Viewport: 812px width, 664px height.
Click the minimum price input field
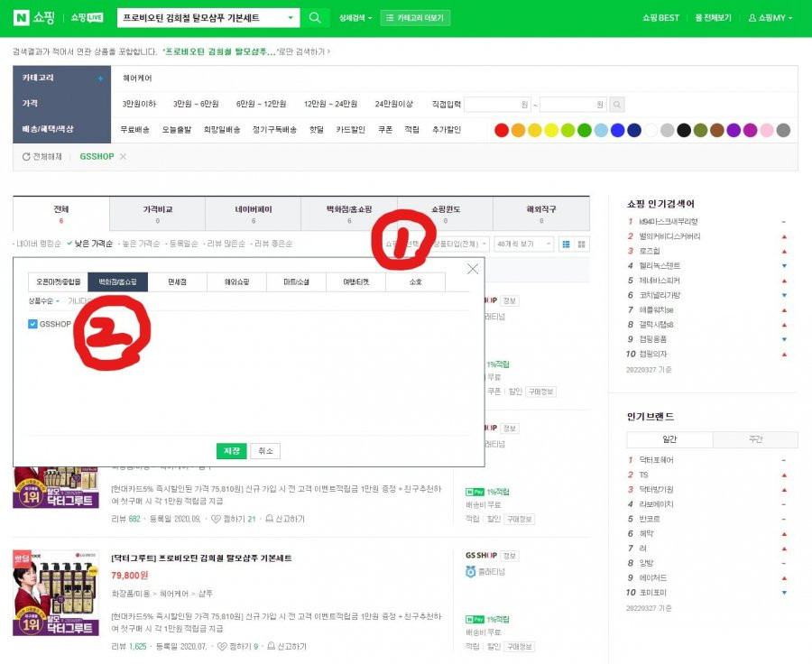498,105
